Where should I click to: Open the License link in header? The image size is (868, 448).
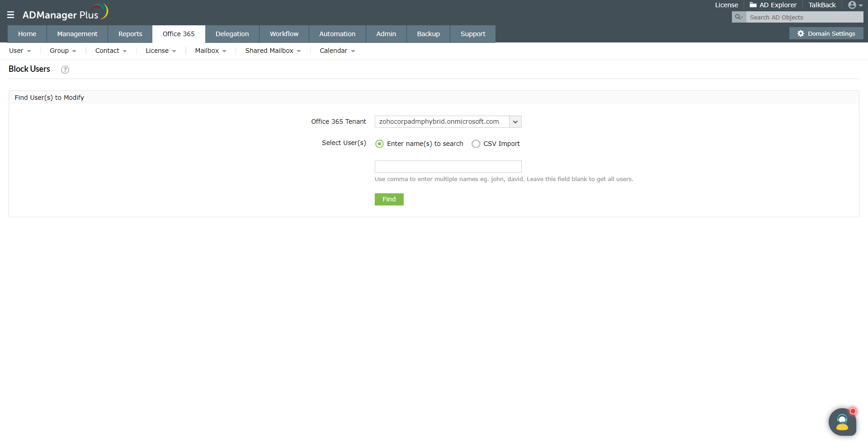(x=726, y=5)
